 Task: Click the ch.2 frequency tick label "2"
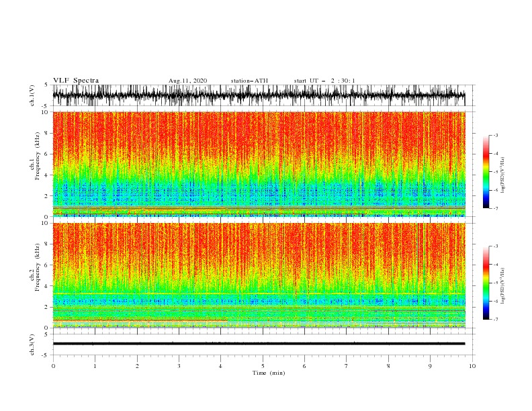pos(46,307)
